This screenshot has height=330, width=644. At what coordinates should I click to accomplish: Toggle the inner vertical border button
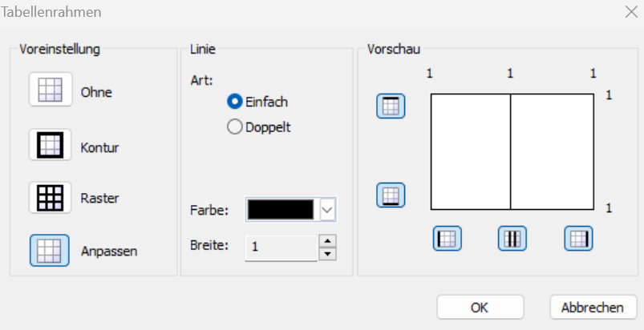512,238
